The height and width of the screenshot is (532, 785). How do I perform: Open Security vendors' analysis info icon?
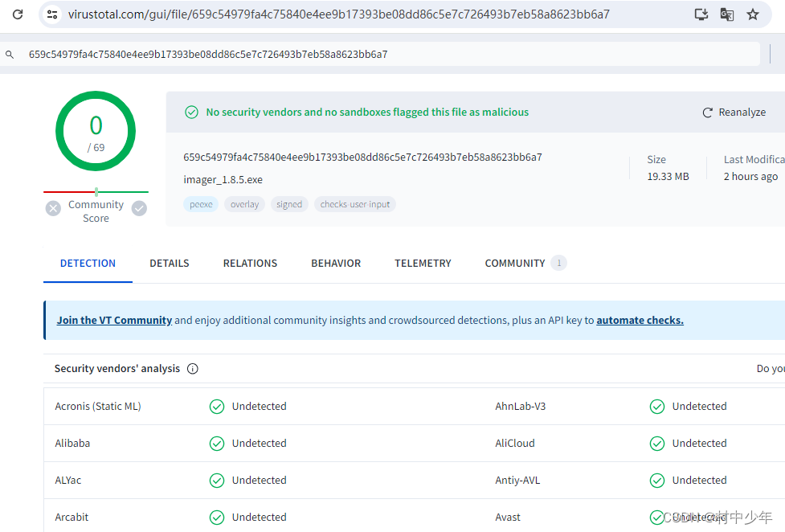[x=193, y=369]
